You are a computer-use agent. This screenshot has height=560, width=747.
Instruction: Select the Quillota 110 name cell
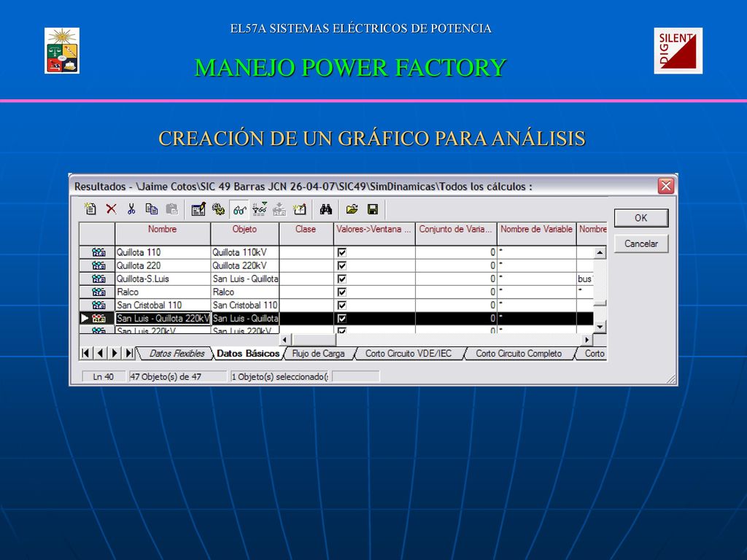pos(163,252)
